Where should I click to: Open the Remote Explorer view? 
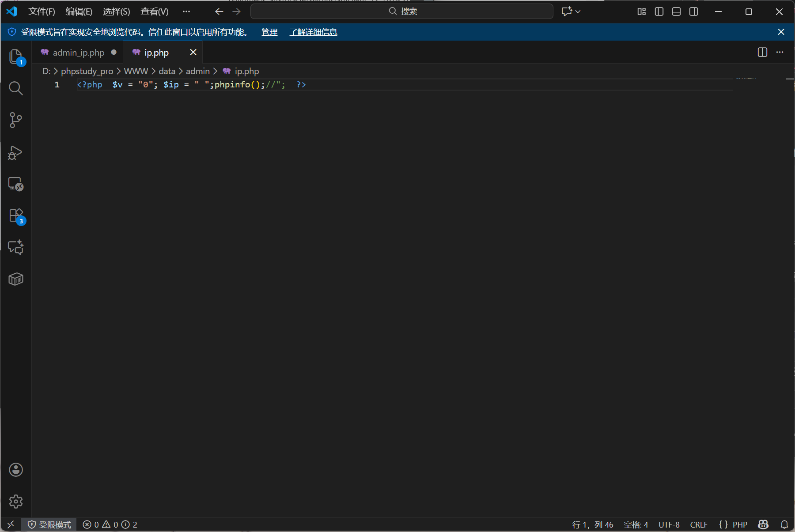(x=15, y=184)
